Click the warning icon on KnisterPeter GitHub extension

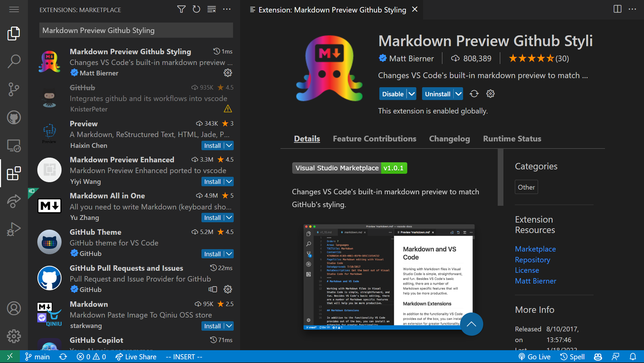228,109
